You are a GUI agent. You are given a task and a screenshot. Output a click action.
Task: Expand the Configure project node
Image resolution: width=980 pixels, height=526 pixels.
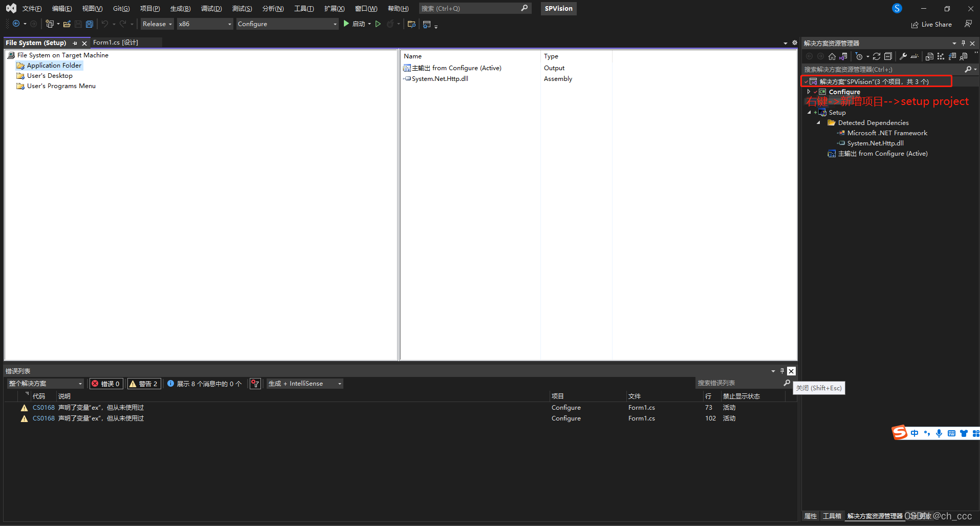809,92
